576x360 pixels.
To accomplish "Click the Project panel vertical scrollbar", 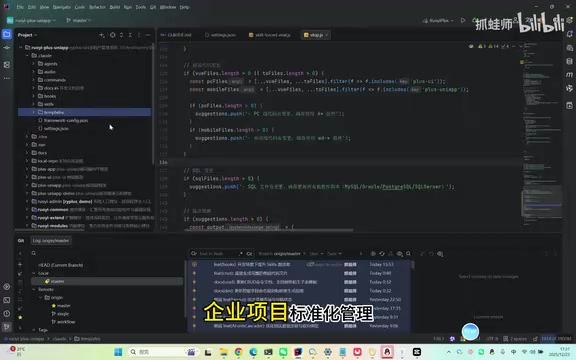I will pyautogui.click(x=153, y=105).
